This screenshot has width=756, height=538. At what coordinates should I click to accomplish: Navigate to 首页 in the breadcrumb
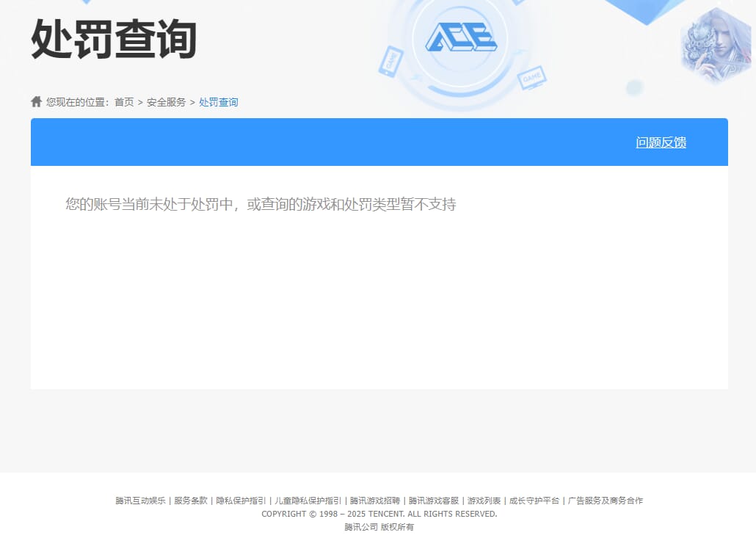(123, 102)
